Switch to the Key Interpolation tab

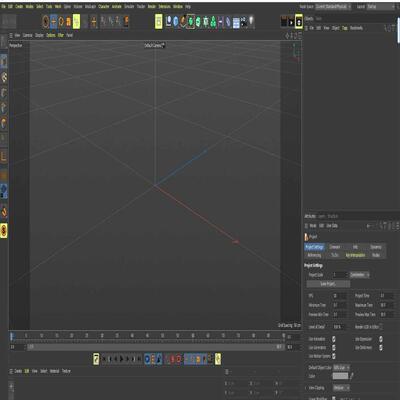(x=355, y=255)
